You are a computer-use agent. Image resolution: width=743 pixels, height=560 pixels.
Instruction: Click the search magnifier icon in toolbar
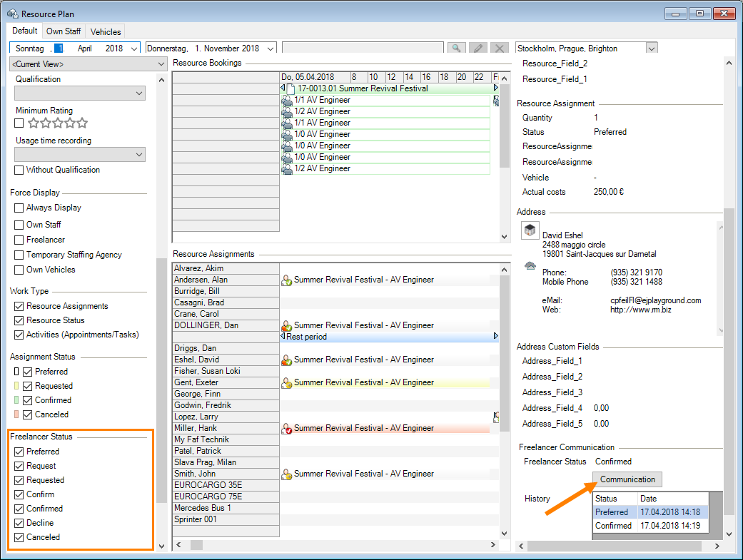[x=456, y=49]
